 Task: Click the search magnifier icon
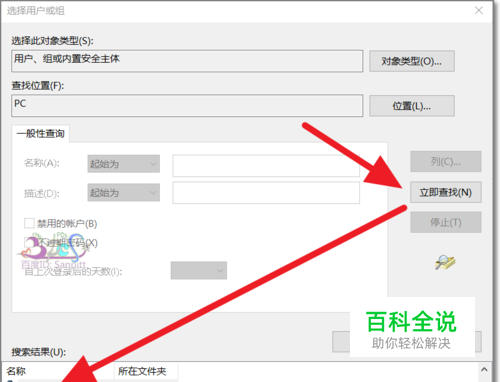pos(445,263)
